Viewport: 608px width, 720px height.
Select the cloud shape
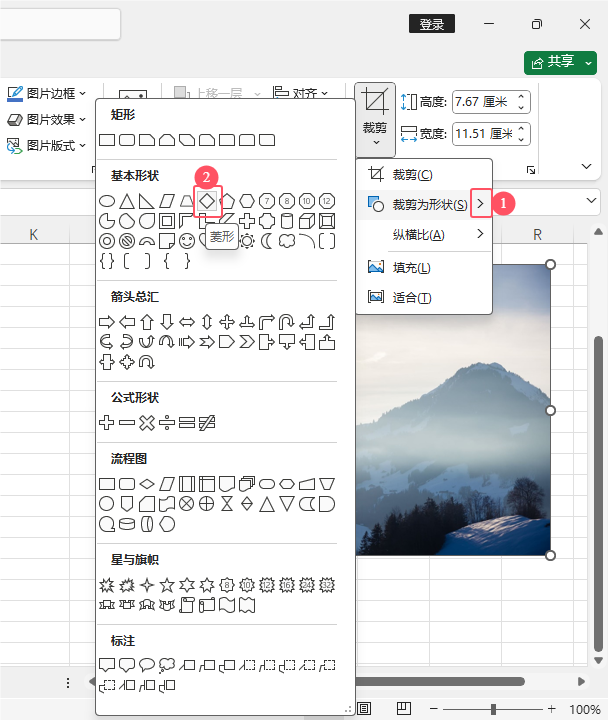click(x=287, y=241)
